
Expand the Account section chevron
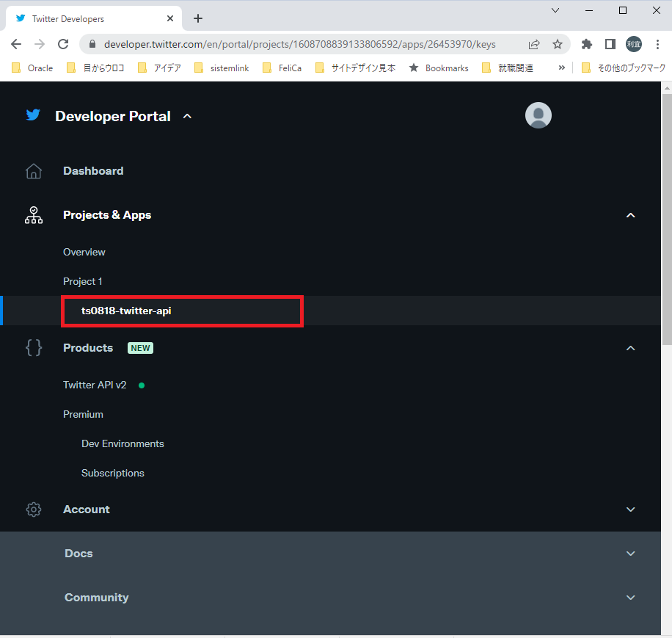tap(630, 510)
